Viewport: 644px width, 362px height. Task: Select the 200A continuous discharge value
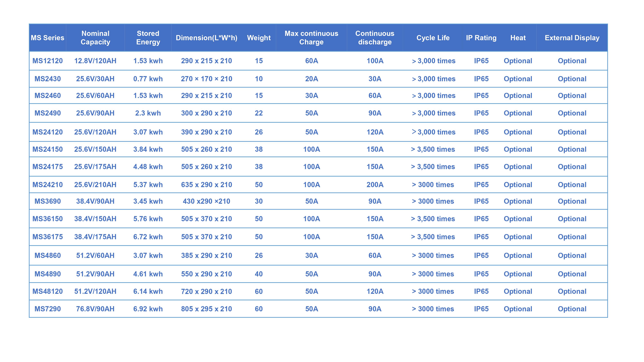coord(375,185)
